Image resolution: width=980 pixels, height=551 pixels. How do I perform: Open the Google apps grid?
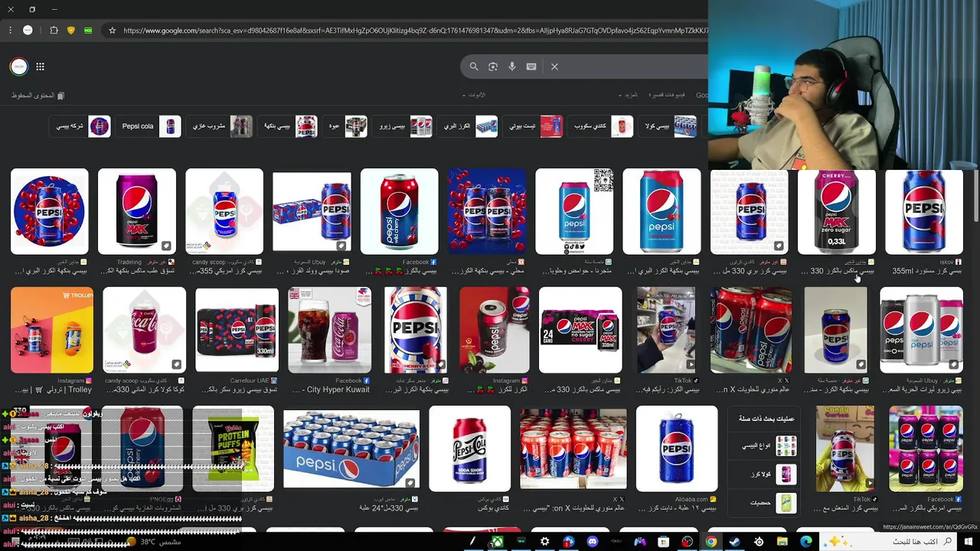coord(40,67)
